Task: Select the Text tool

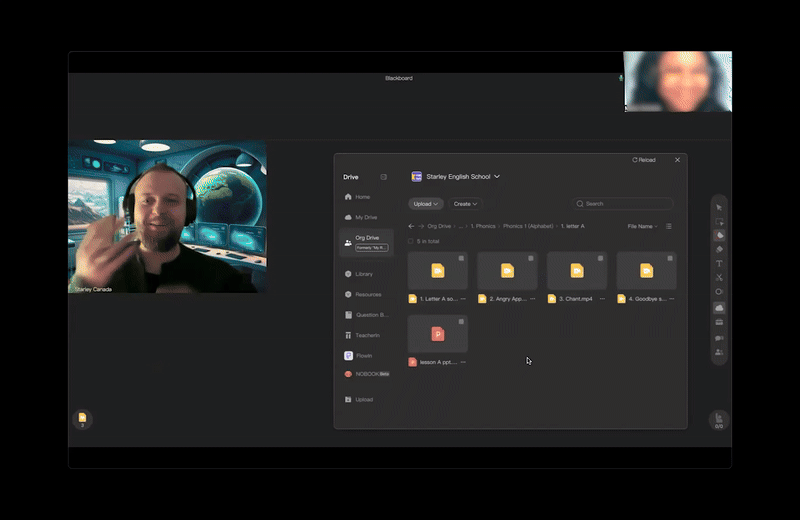Action: [719, 264]
